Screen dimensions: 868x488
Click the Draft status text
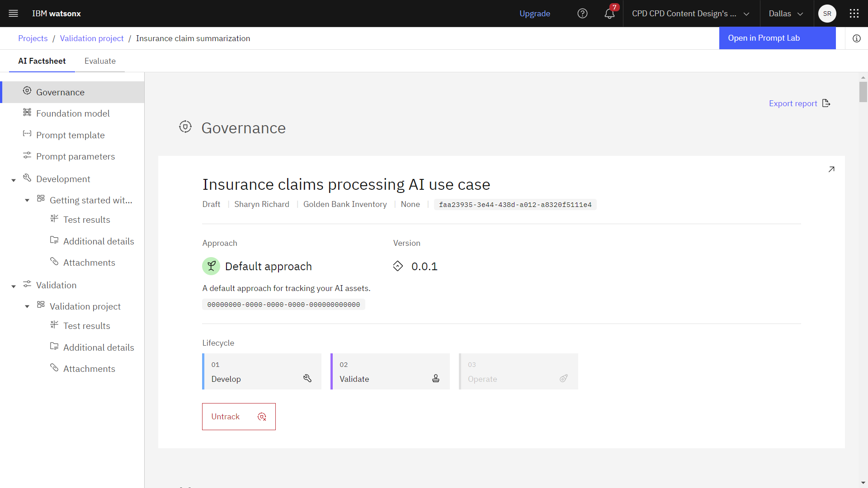click(211, 204)
